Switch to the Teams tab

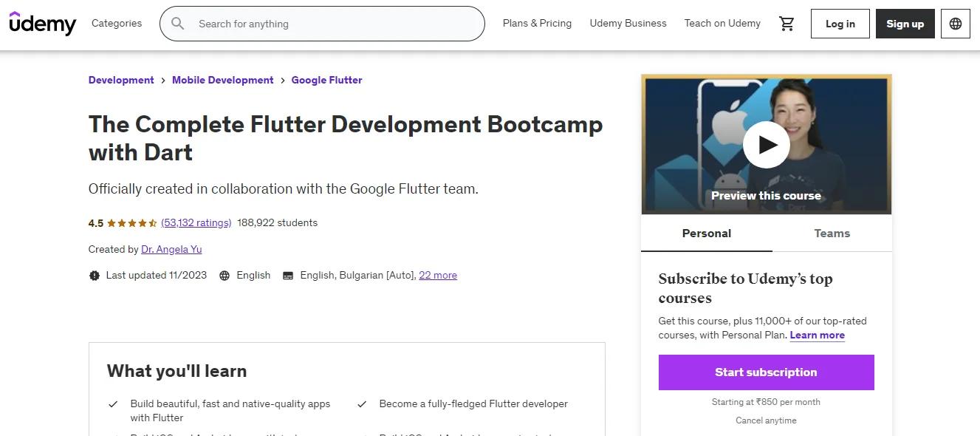(832, 233)
